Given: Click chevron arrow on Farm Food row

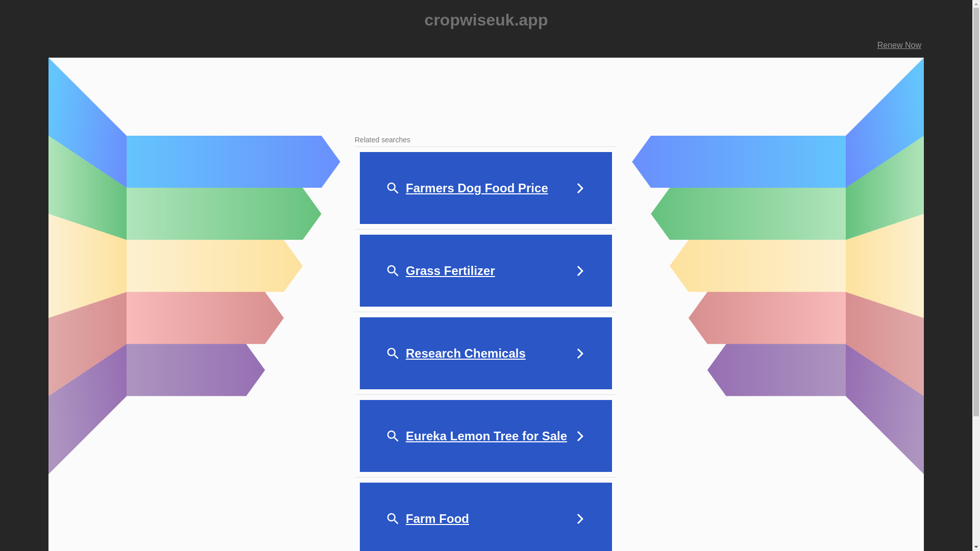Looking at the screenshot, I should coord(580,519).
